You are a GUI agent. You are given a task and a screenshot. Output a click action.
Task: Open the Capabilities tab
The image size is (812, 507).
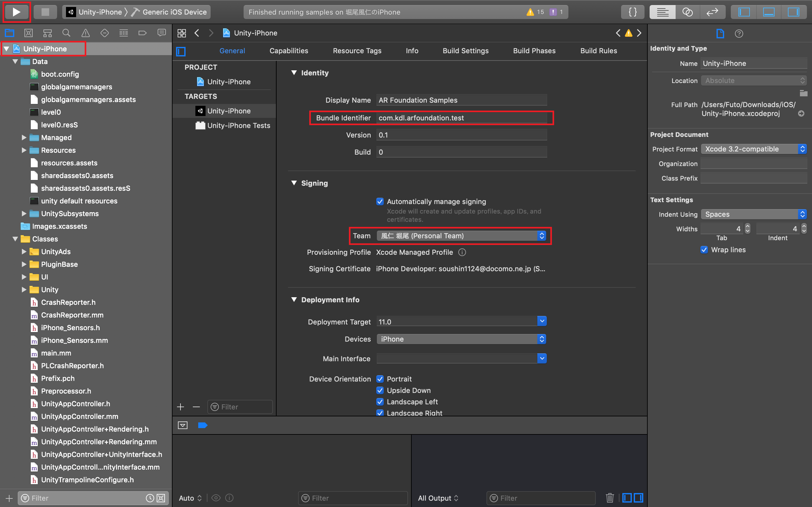click(289, 51)
